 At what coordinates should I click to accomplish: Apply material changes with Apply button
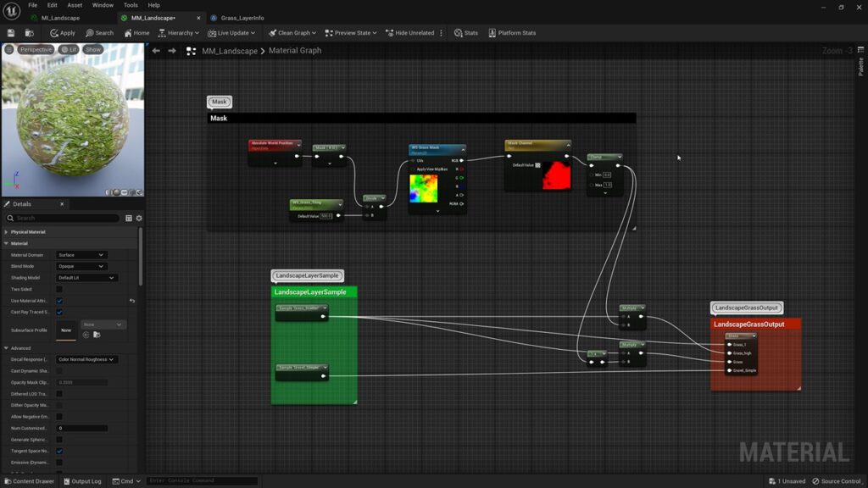pyautogui.click(x=63, y=33)
